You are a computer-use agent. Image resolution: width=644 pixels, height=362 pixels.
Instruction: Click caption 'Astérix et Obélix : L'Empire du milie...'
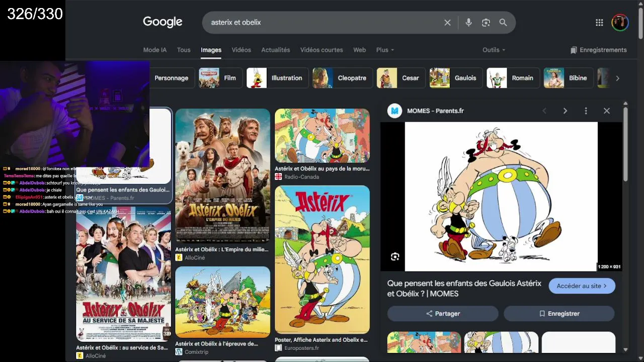click(221, 249)
